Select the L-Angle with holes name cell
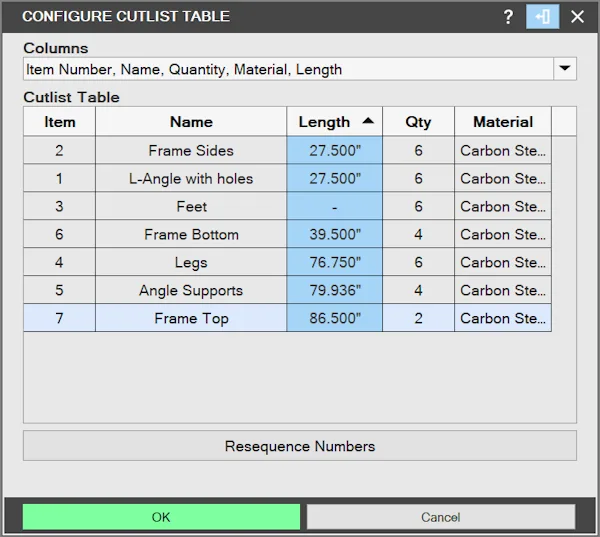The width and height of the screenshot is (600, 537). [x=191, y=178]
